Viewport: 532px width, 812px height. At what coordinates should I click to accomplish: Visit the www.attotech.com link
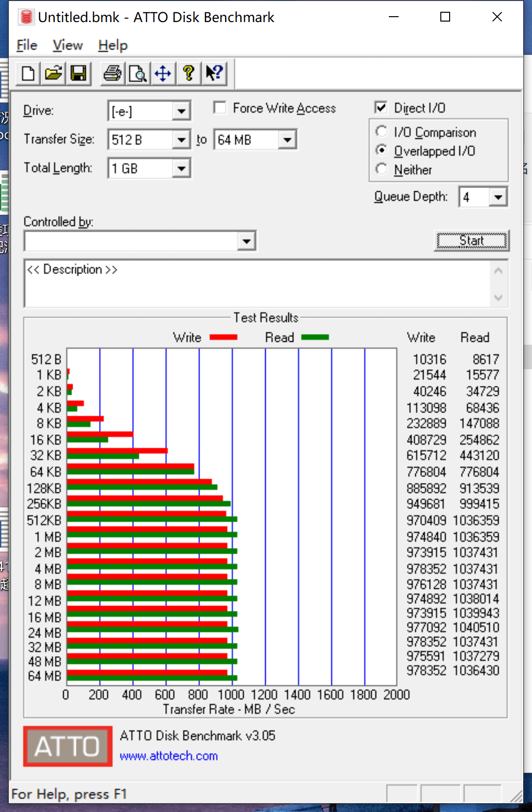[x=169, y=756]
